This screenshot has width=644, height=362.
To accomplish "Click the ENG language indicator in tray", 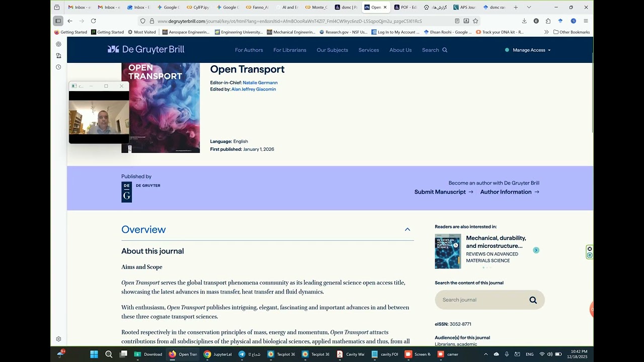I will tap(530, 354).
